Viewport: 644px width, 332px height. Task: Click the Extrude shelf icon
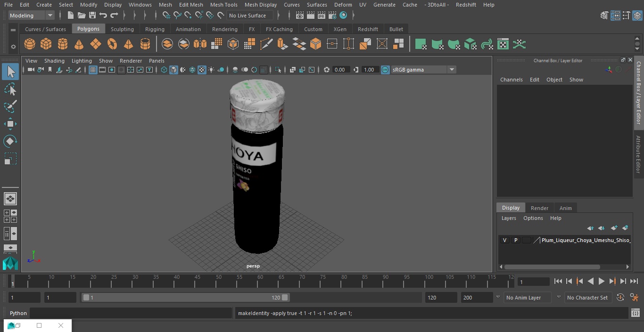click(x=282, y=44)
